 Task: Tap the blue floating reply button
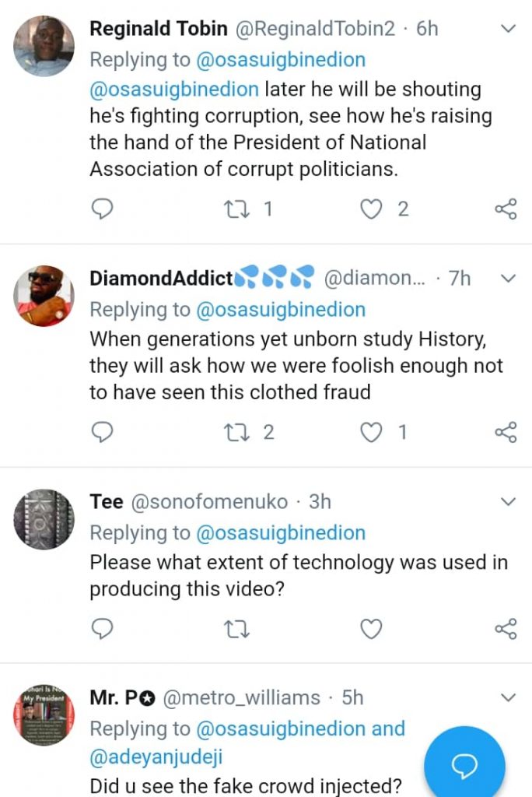tap(464, 767)
